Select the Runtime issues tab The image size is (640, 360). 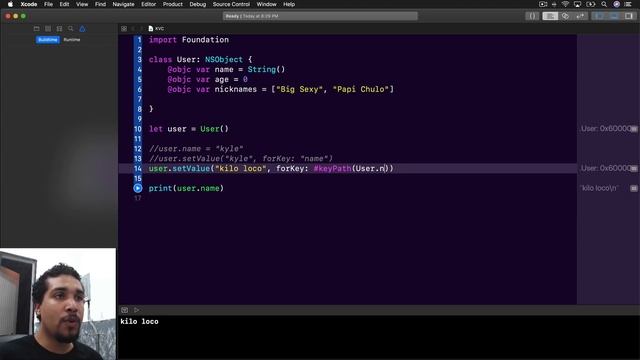(72, 40)
